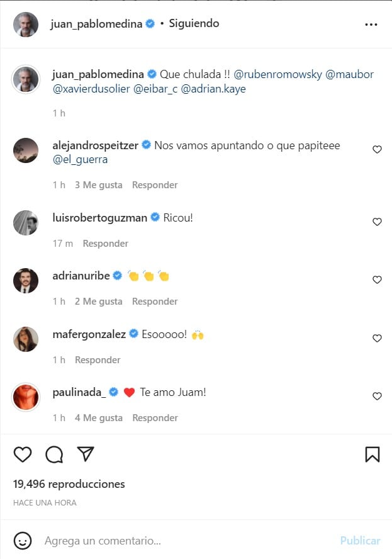392x559 pixels.
Task: Share the post via paper plane icon
Action: click(x=86, y=455)
